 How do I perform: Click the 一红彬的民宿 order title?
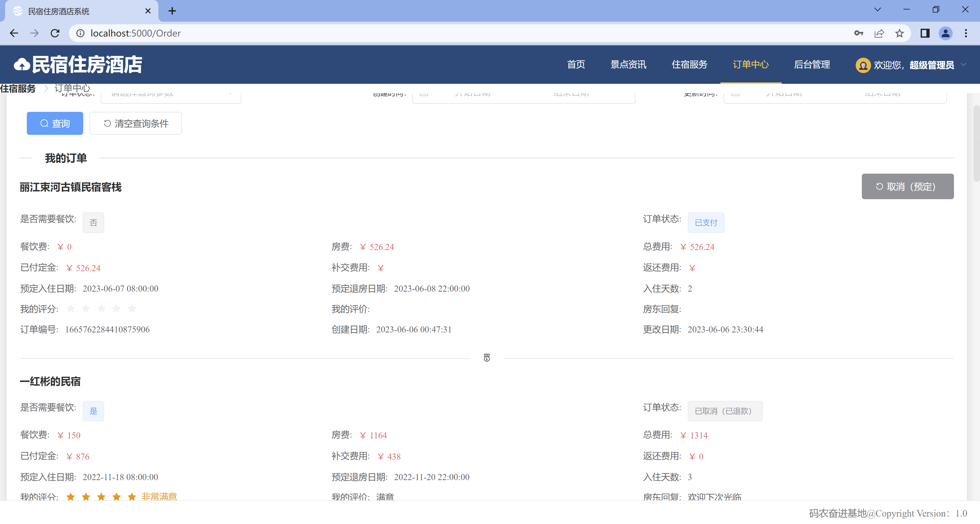(50, 381)
